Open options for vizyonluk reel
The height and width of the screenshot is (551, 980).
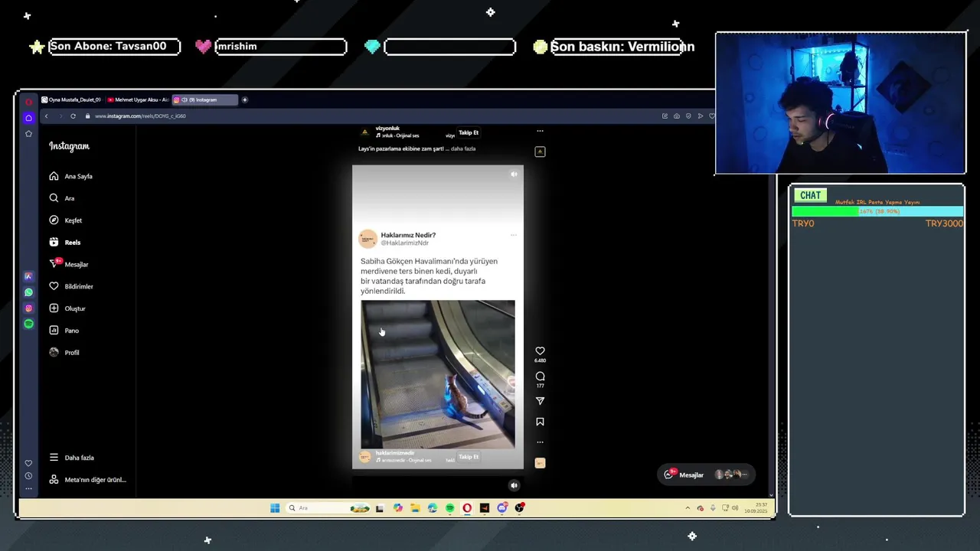[540, 131]
